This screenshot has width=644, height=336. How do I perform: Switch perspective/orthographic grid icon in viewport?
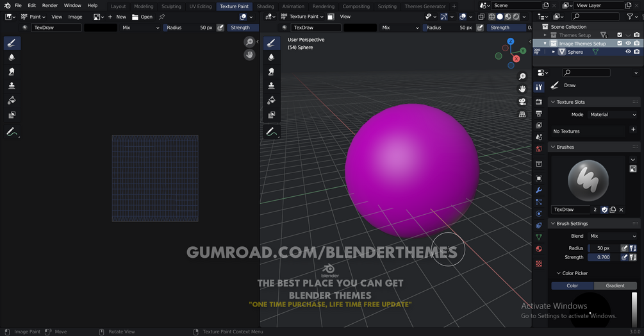(x=522, y=114)
